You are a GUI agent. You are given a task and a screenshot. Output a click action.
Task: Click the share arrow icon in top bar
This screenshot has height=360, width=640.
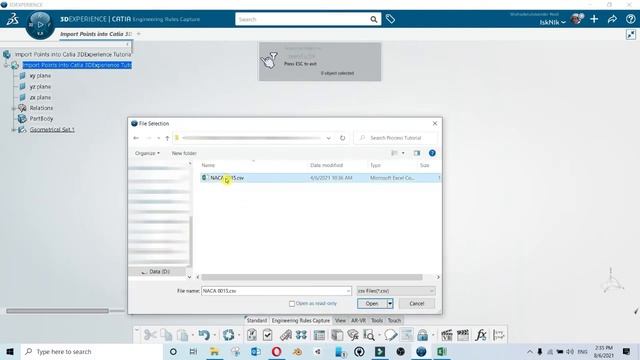612,19
